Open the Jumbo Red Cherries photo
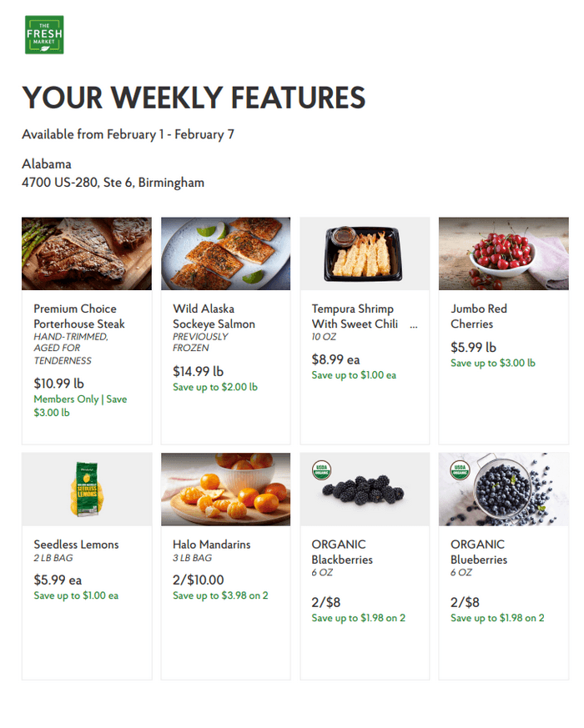584x728 pixels. click(504, 254)
